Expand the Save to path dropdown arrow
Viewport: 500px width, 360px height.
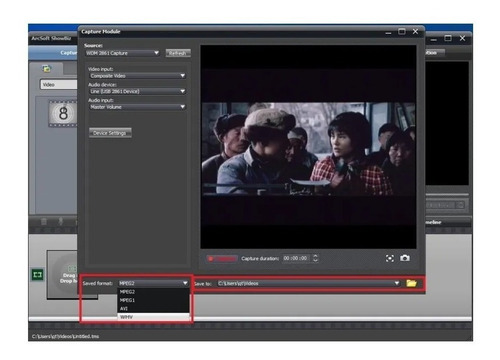coord(397,283)
